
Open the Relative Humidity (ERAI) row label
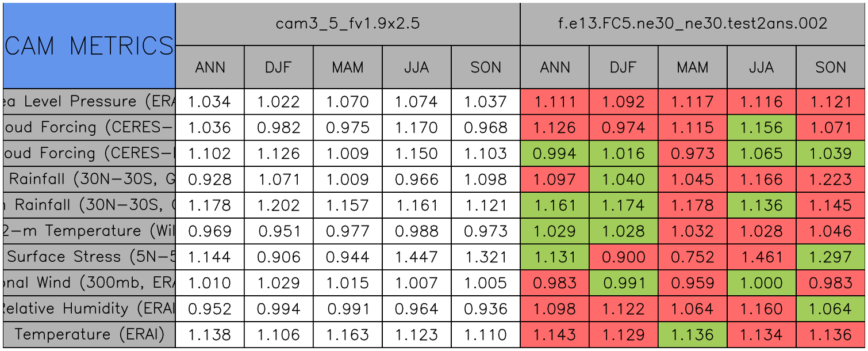[x=89, y=309]
